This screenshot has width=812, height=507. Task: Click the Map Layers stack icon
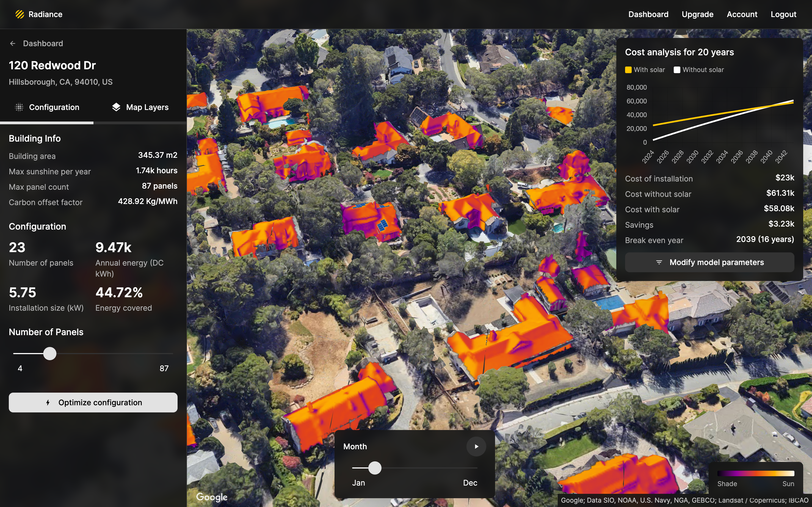click(x=116, y=107)
